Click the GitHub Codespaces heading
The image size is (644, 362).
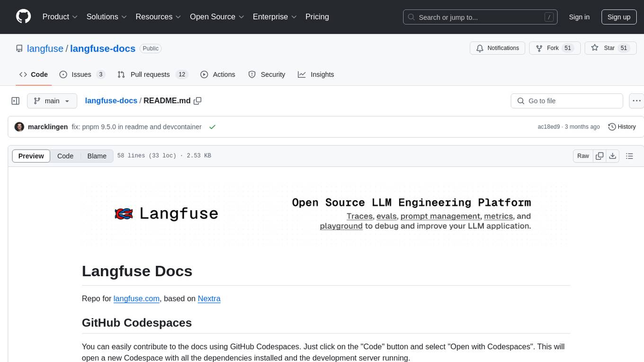[137, 323]
